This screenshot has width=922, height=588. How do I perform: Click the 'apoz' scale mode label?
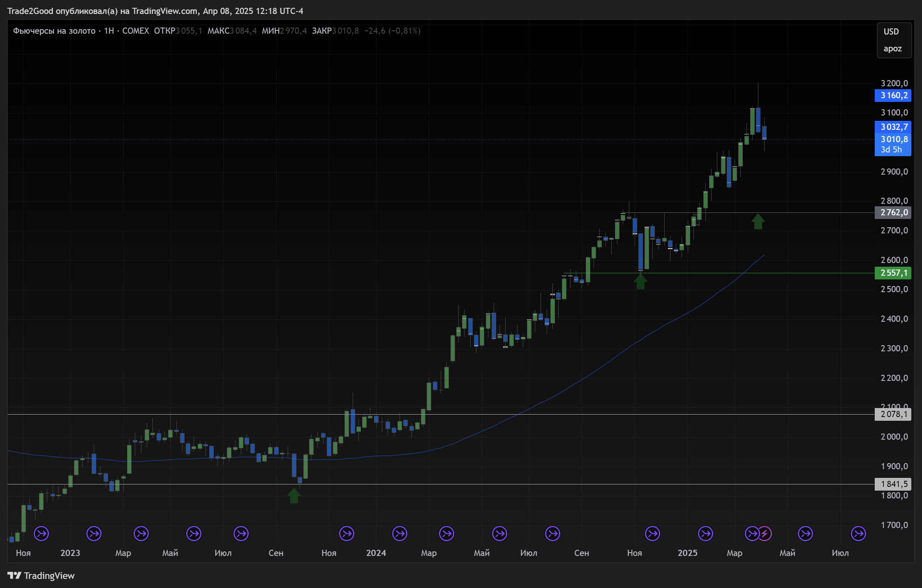point(892,48)
